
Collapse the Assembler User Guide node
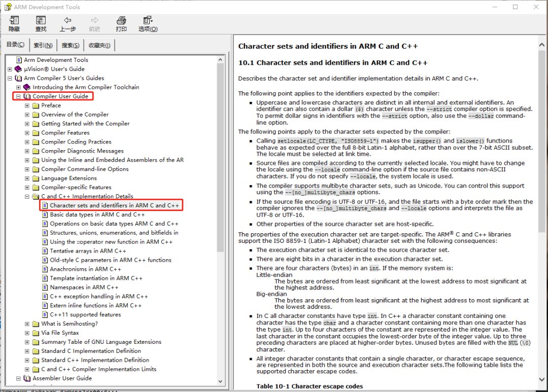(x=19, y=378)
